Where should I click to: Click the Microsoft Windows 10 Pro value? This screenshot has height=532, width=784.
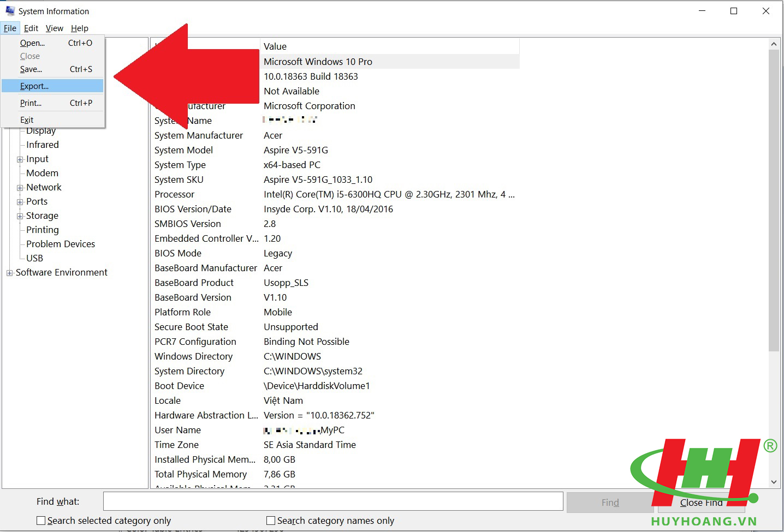click(x=318, y=62)
